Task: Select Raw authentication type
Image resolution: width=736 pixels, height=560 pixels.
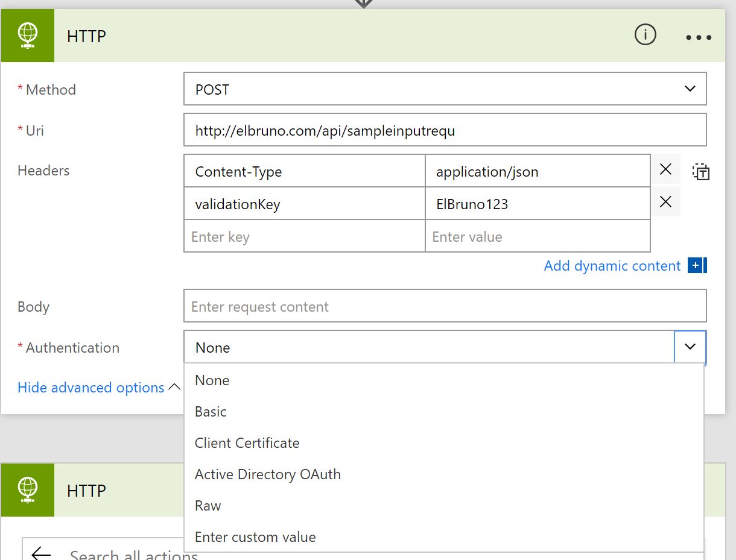Action: pos(208,506)
